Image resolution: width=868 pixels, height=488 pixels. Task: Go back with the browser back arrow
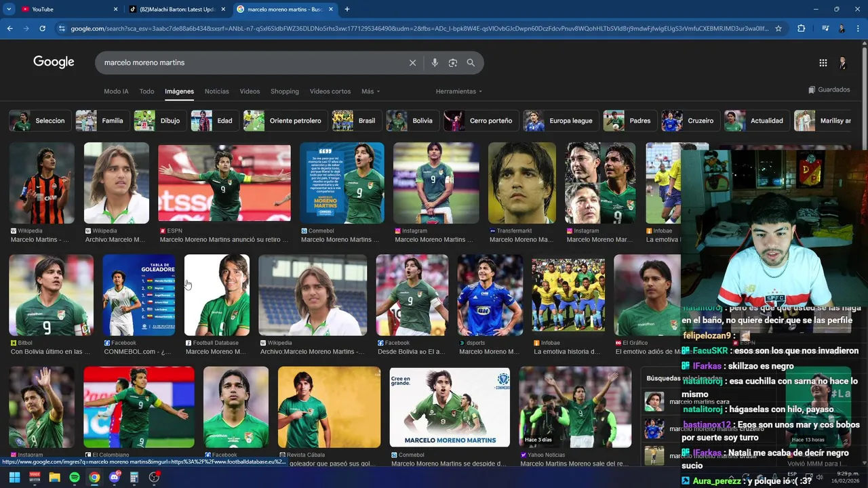pos(9,28)
